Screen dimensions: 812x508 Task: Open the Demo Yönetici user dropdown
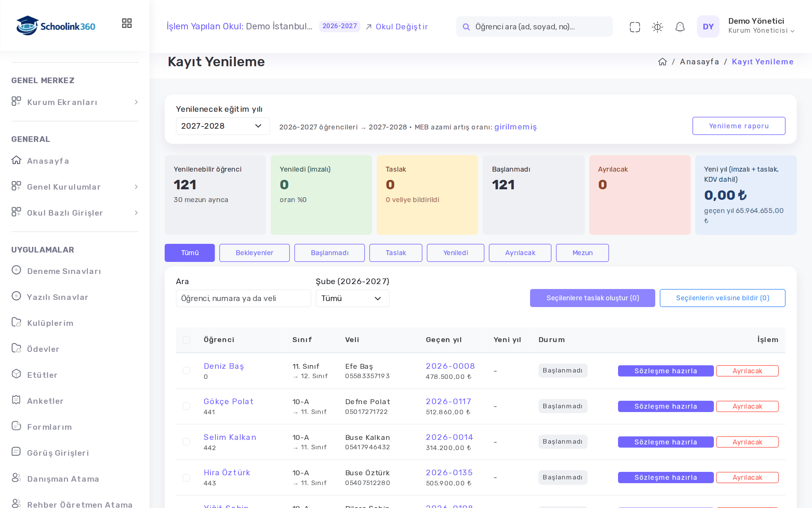(x=761, y=26)
